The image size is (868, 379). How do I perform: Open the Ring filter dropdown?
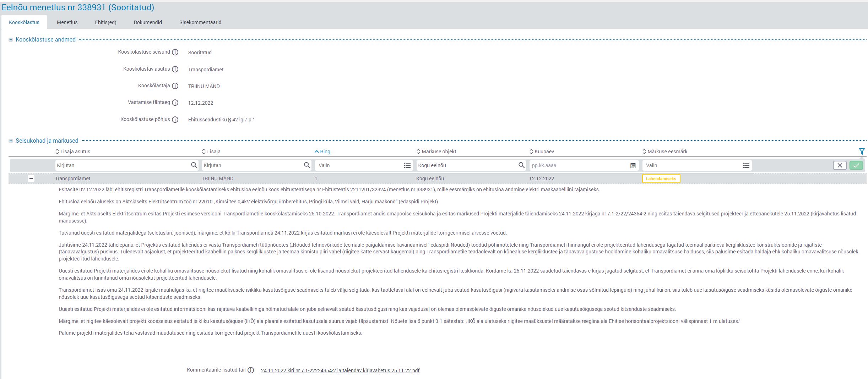click(407, 165)
